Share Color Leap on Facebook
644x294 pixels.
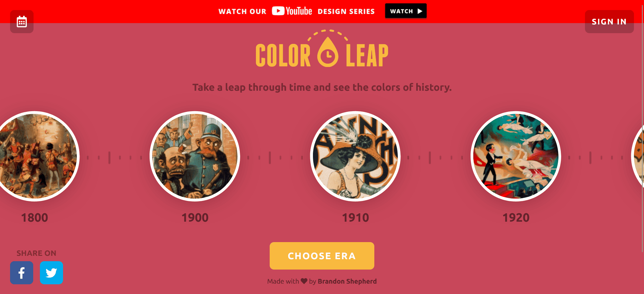[21, 273]
